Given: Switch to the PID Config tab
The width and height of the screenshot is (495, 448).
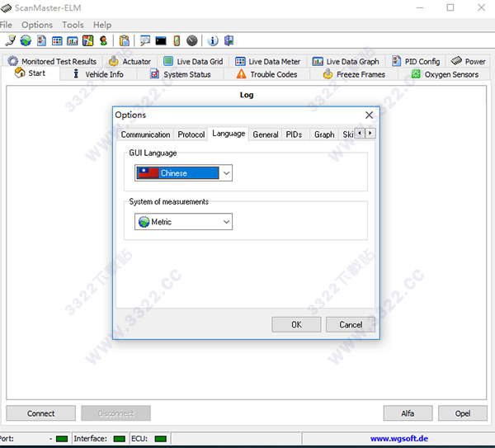Looking at the screenshot, I should point(416,61).
